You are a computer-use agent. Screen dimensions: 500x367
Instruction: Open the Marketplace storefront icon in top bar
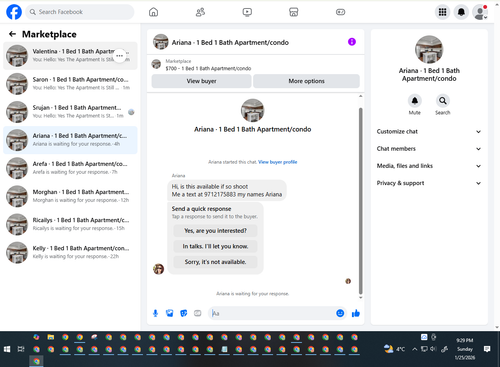tap(294, 12)
